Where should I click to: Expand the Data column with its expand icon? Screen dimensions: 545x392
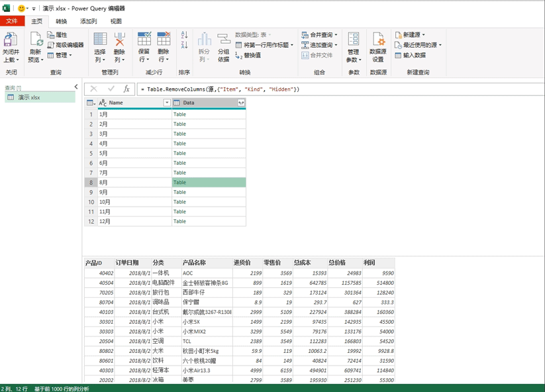tap(241, 103)
